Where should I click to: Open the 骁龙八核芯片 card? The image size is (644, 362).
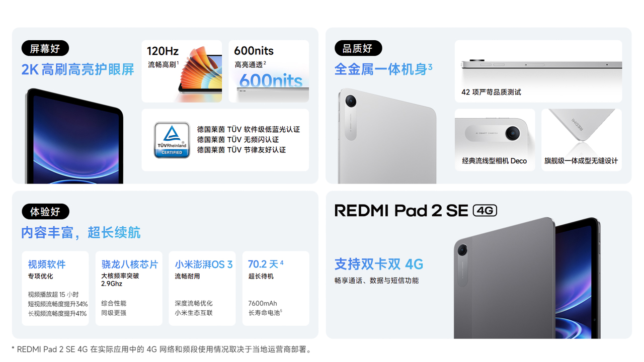click(129, 289)
